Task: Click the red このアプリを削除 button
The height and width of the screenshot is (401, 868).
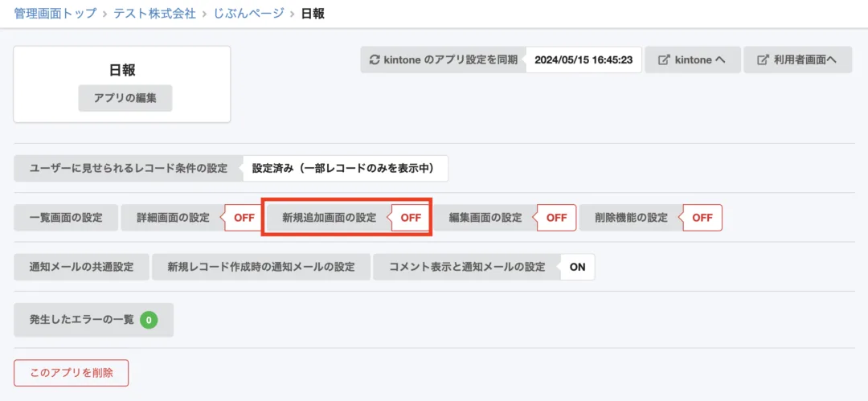Action: tap(72, 373)
